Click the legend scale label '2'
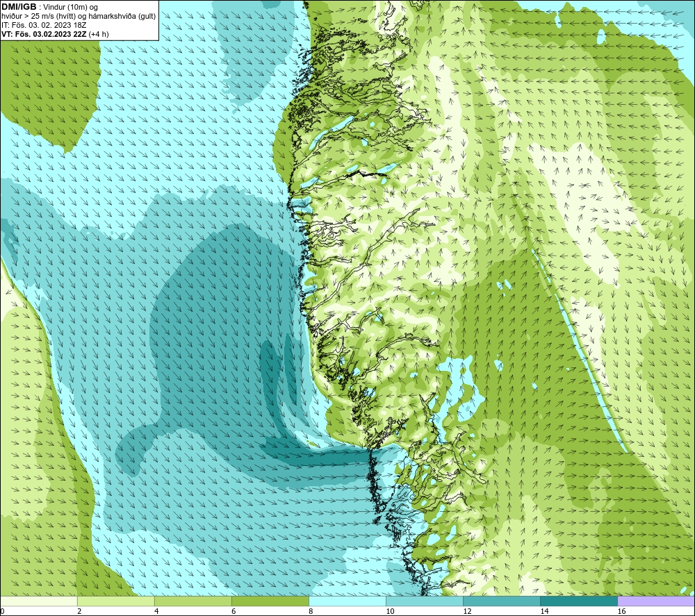This screenshot has width=695, height=616. (79, 612)
